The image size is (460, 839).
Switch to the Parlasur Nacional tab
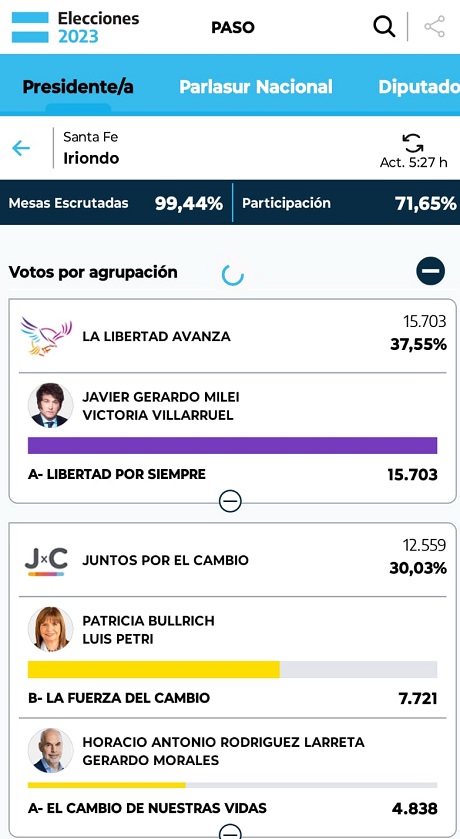(256, 87)
